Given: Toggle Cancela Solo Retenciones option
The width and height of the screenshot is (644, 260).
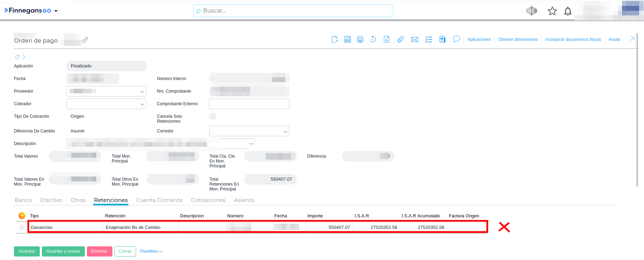Looking at the screenshot, I should click(213, 116).
